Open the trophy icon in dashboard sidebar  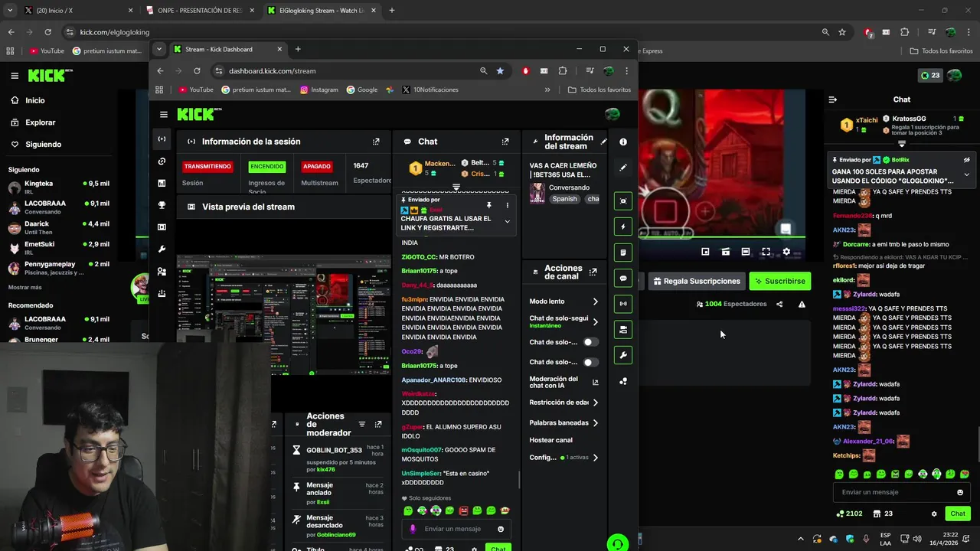click(162, 205)
